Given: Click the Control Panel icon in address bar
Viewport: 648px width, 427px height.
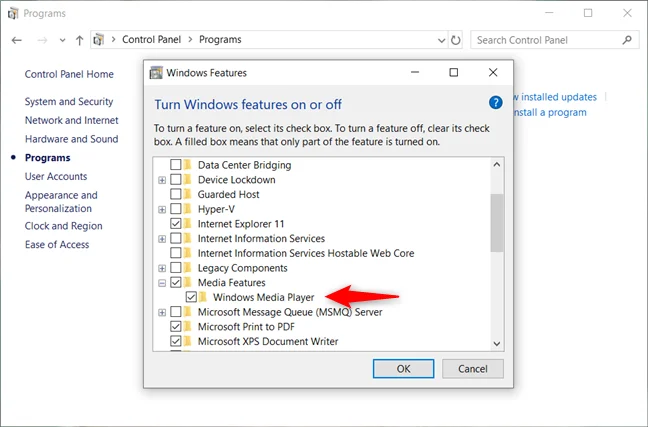Looking at the screenshot, I should point(98,40).
